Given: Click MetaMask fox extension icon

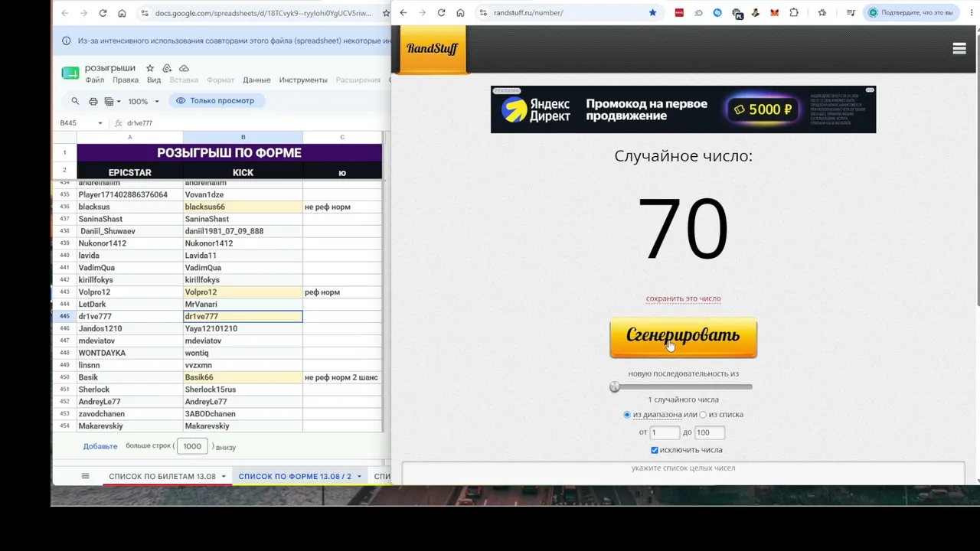Looking at the screenshot, I should click(x=775, y=13).
